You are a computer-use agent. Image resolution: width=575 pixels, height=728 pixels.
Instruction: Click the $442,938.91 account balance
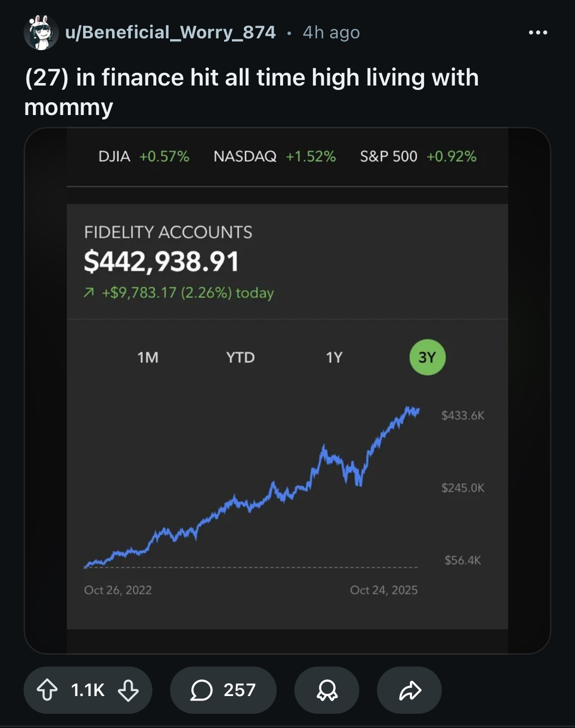161,261
